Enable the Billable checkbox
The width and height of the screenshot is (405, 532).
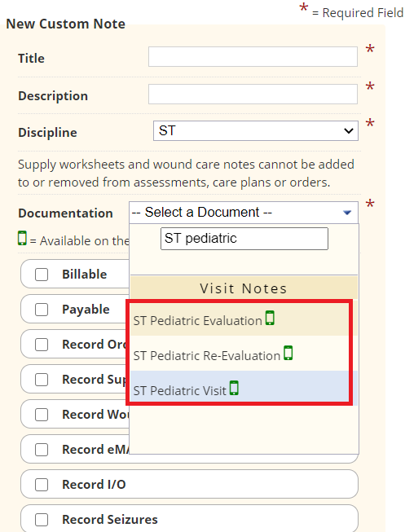[x=42, y=275]
